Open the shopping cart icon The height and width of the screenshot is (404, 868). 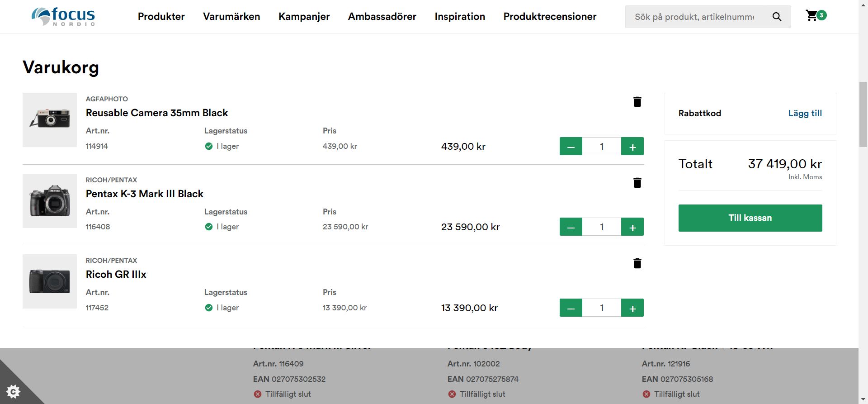812,16
